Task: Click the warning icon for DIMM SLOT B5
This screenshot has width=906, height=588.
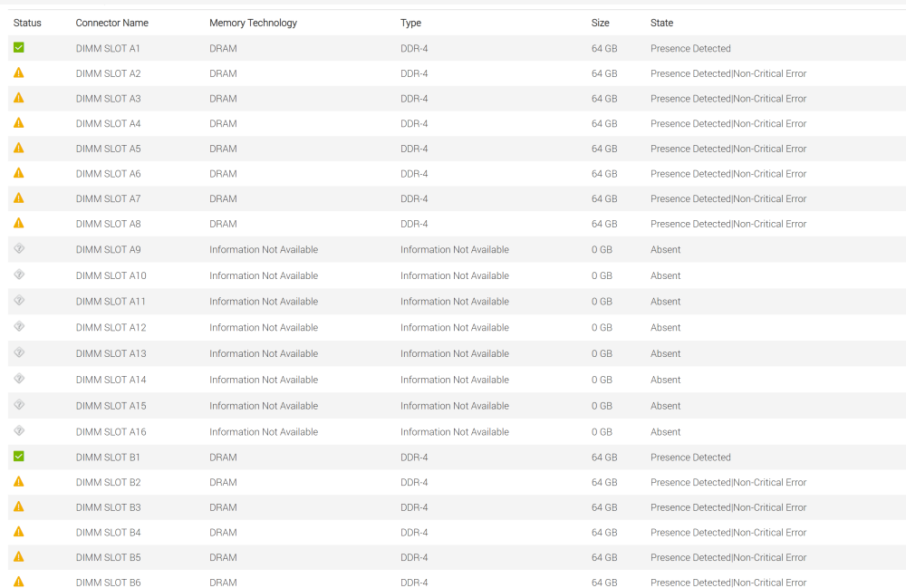Action: [x=18, y=556]
